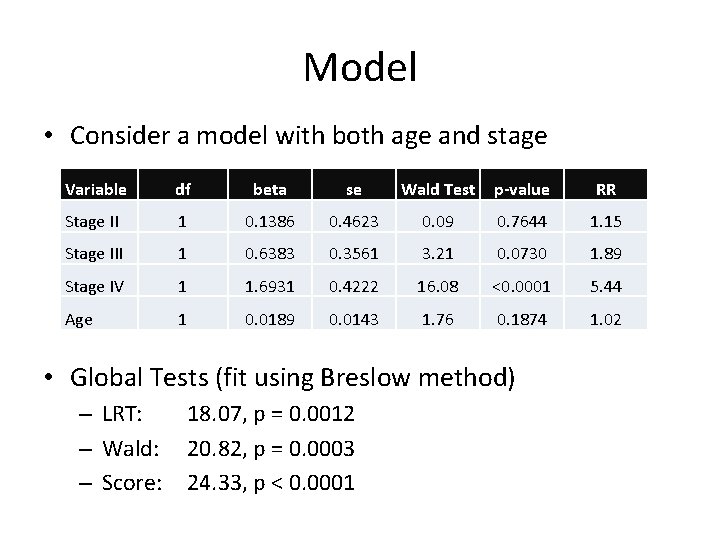Click the "Variable" column header
The height and width of the screenshot is (540, 720).
[95, 188]
